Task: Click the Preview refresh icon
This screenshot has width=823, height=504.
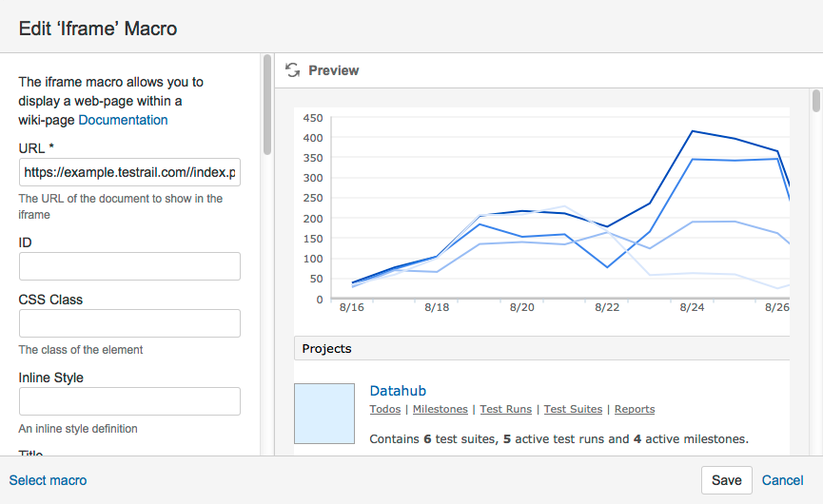Action: click(x=292, y=70)
